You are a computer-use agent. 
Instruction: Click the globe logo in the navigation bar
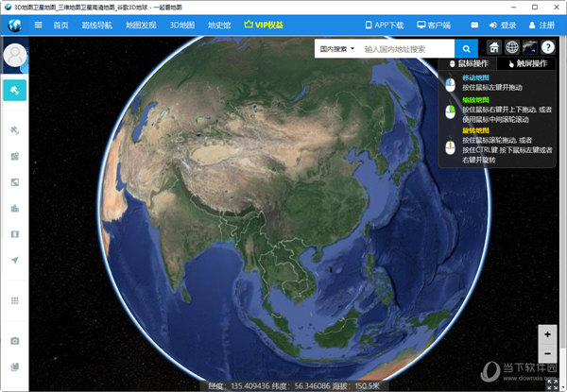pos(15,25)
